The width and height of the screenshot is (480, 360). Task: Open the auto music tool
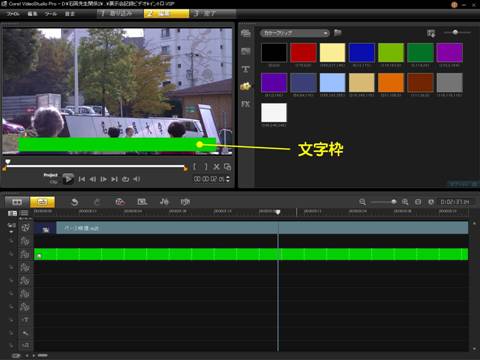click(185, 202)
